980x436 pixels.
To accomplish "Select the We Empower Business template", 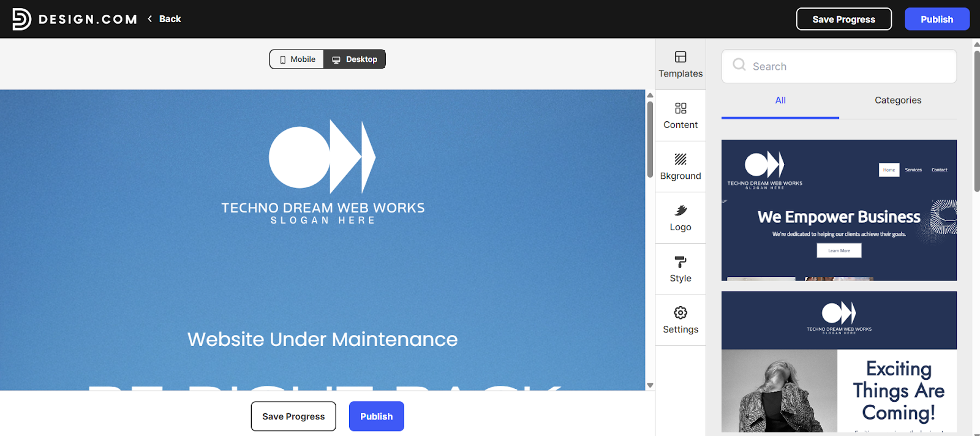I will (x=839, y=210).
